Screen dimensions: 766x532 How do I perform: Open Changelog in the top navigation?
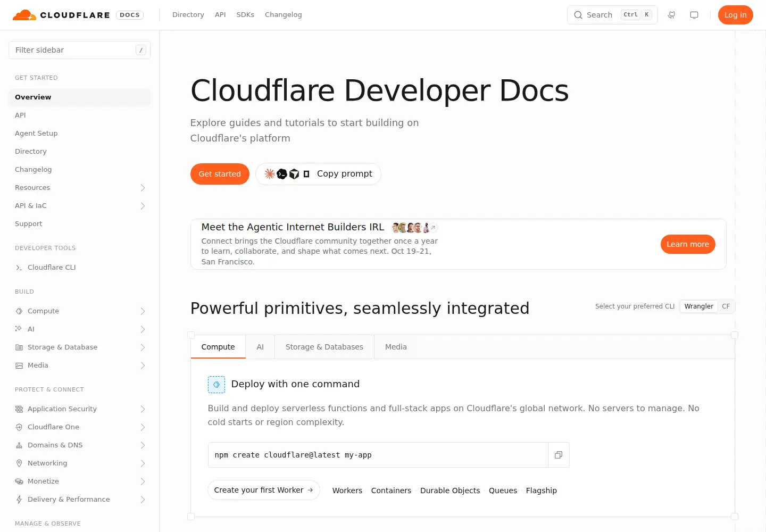284,15
